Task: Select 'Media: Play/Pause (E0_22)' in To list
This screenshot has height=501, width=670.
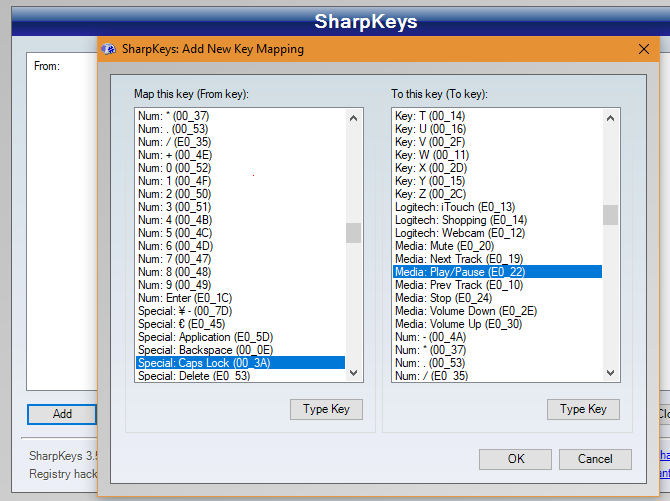Action: coord(497,272)
